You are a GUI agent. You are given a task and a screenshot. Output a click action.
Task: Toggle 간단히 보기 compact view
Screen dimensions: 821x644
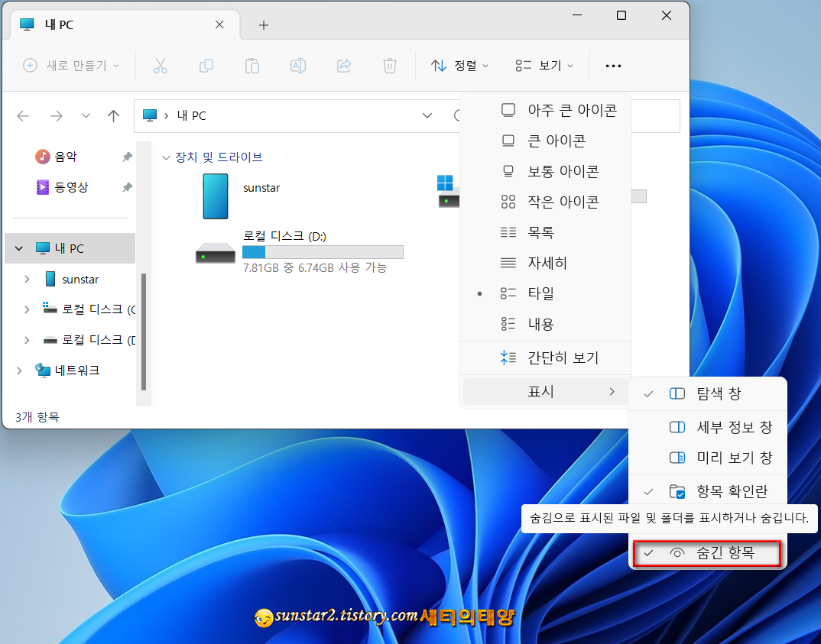click(x=545, y=358)
